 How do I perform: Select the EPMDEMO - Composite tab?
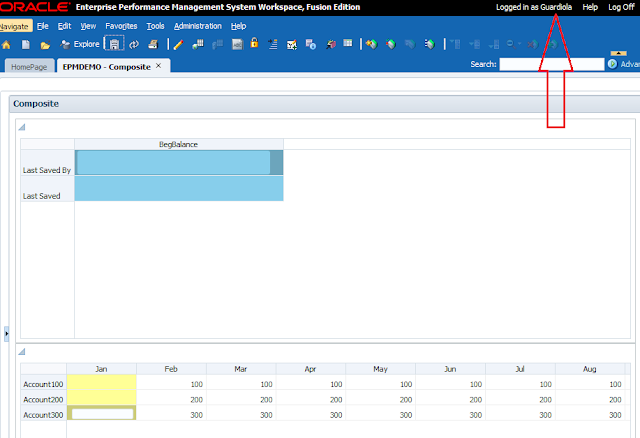pyautogui.click(x=107, y=67)
